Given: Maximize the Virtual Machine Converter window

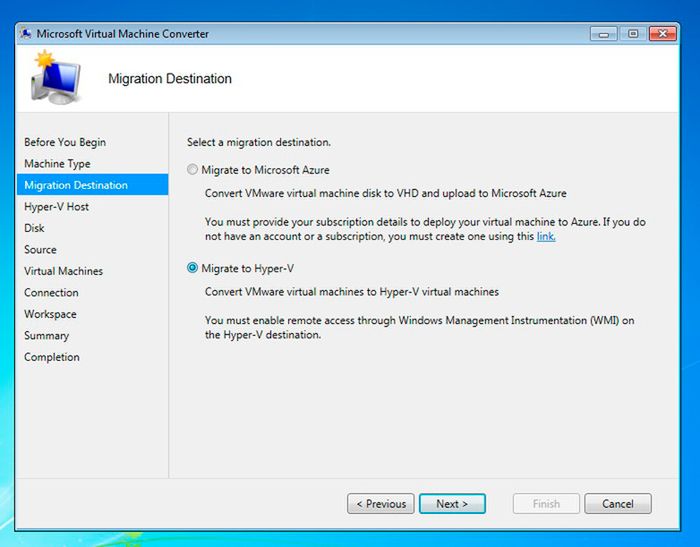Looking at the screenshot, I should [633, 34].
